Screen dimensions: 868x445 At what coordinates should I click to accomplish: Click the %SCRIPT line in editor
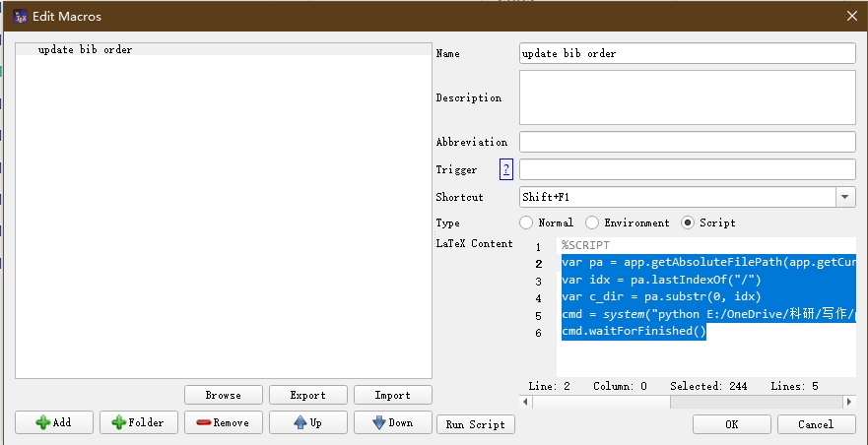[585, 245]
